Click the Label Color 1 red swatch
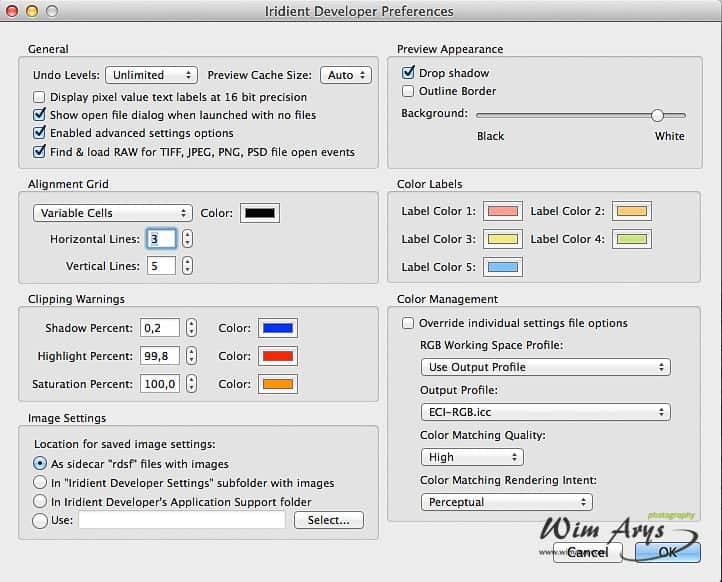This screenshot has height=582, width=722. 503,211
